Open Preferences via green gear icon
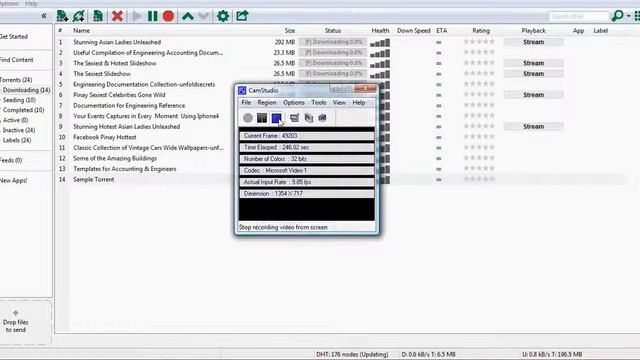Screen dimensions: 640x360 [223, 16]
